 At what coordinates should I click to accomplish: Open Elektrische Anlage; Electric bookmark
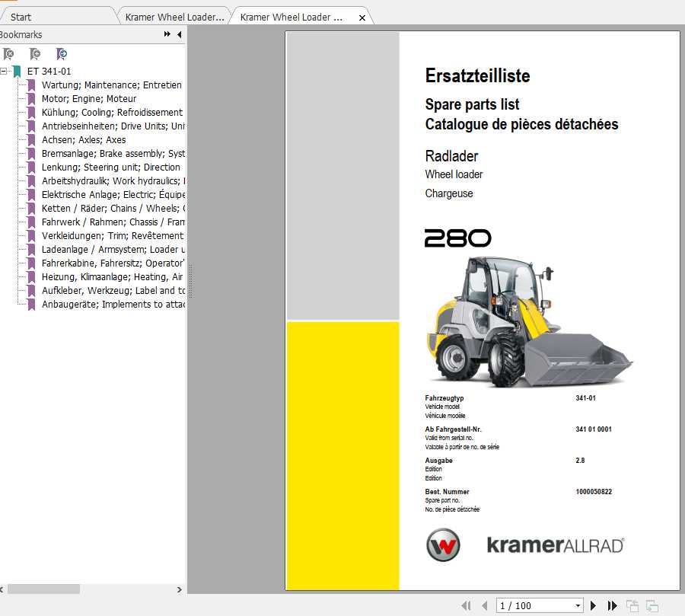point(113,195)
